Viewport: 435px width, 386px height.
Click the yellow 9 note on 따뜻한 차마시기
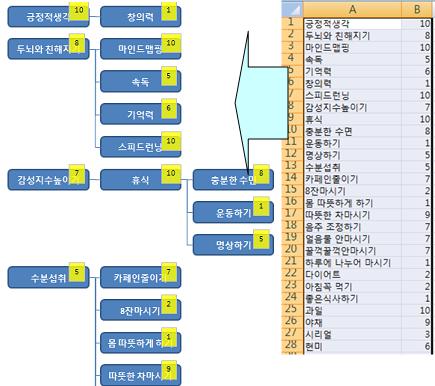(169, 370)
